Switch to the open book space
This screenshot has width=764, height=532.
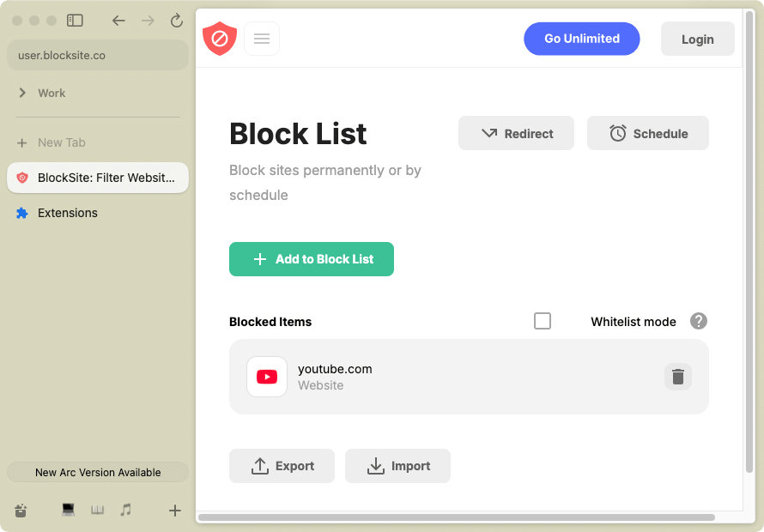pos(98,510)
